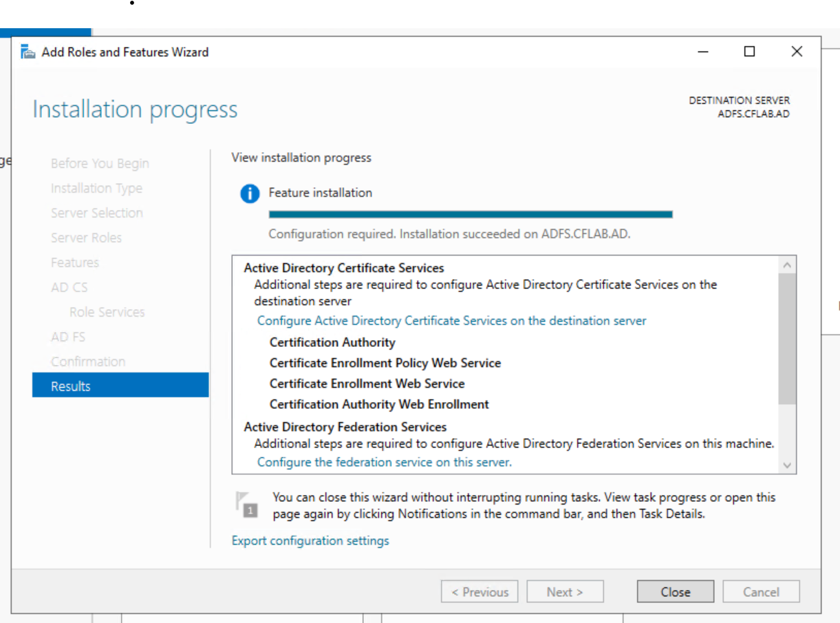Viewport: 840px width, 623px height.
Task: Click Certification Authority Web Enrollment entry
Action: 379,404
